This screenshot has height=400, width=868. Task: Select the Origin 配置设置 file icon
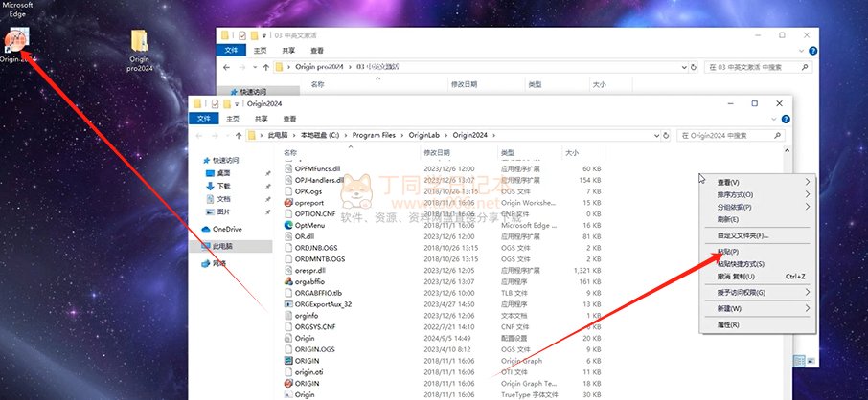click(x=288, y=338)
